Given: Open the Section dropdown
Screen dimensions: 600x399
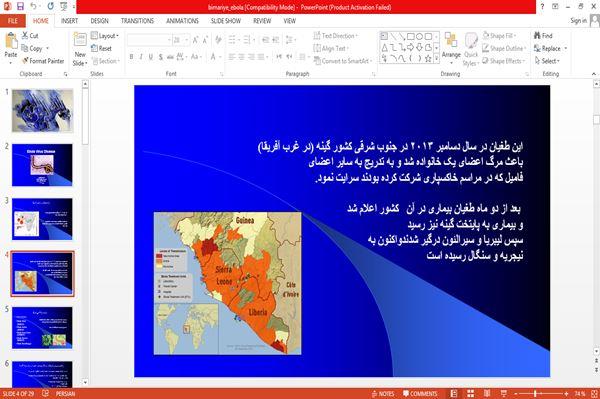Looking at the screenshot, I should click(106, 61).
